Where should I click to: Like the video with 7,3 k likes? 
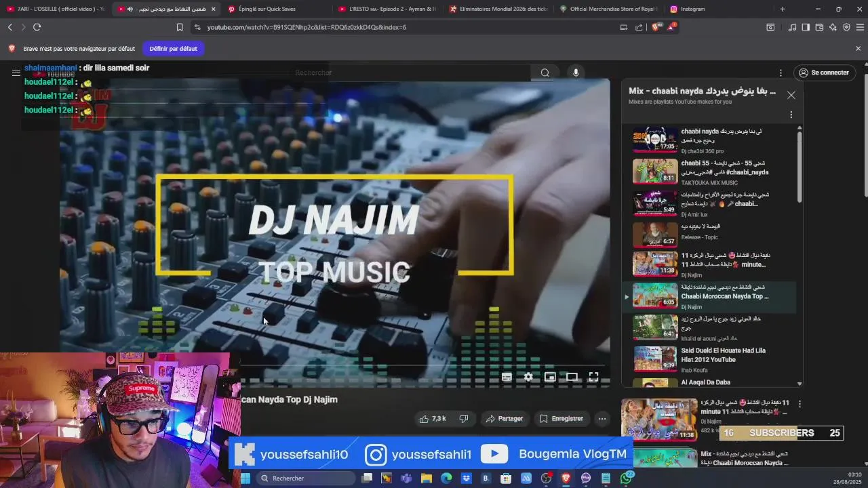(433, 419)
